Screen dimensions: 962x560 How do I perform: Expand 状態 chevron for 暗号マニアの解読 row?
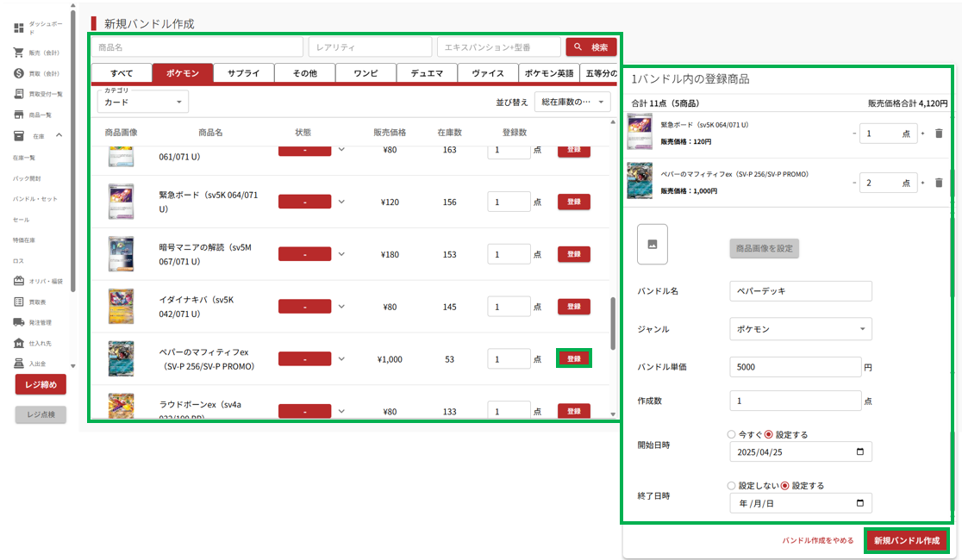341,254
